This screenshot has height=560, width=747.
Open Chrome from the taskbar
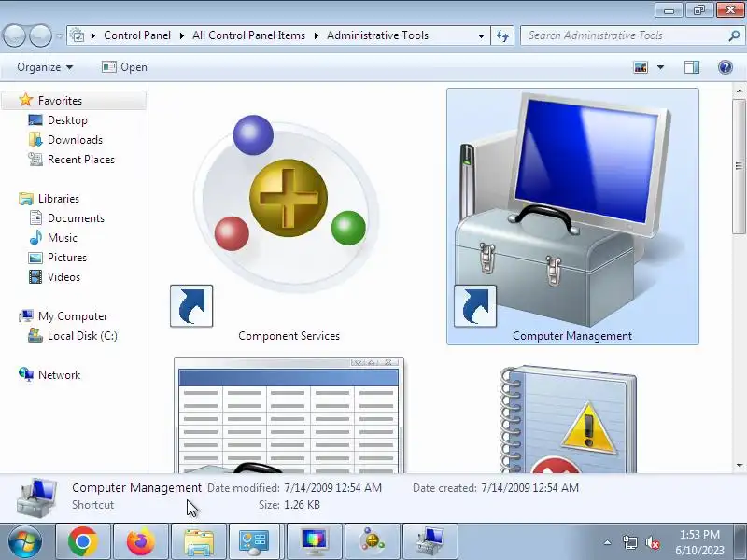[83, 541]
